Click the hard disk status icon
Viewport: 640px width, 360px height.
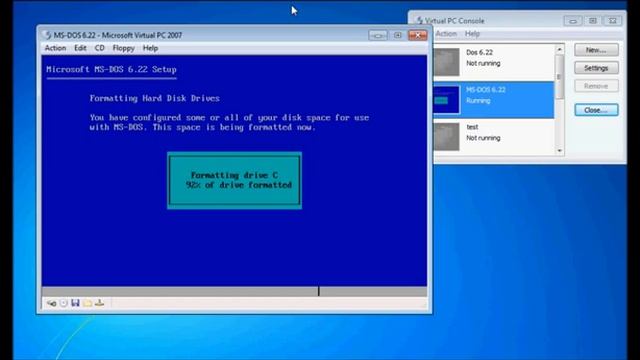click(51, 303)
